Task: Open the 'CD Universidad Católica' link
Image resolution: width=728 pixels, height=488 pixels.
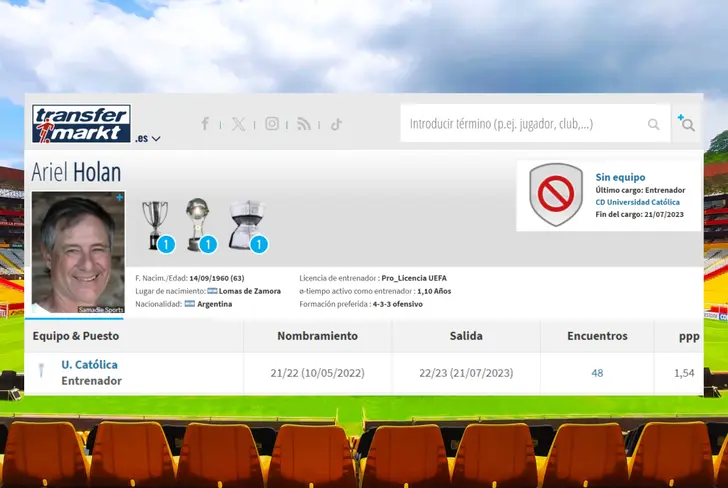Action: [x=637, y=202]
